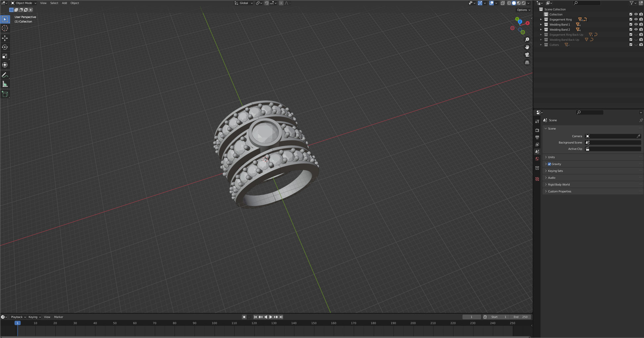Expand the Engagement Ring collection
The image size is (644, 338).
click(x=541, y=19)
